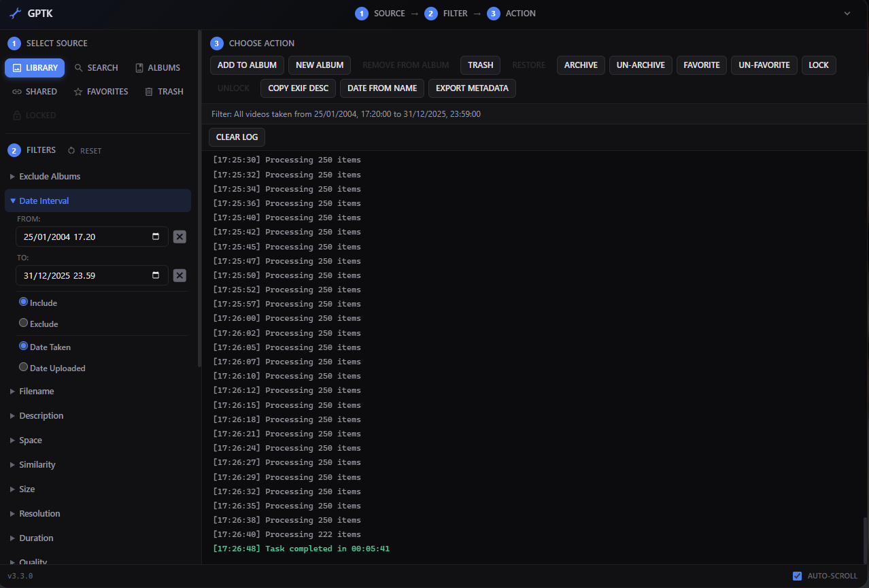The height and width of the screenshot is (588, 869).
Task: Click the Lock button
Action: click(819, 65)
